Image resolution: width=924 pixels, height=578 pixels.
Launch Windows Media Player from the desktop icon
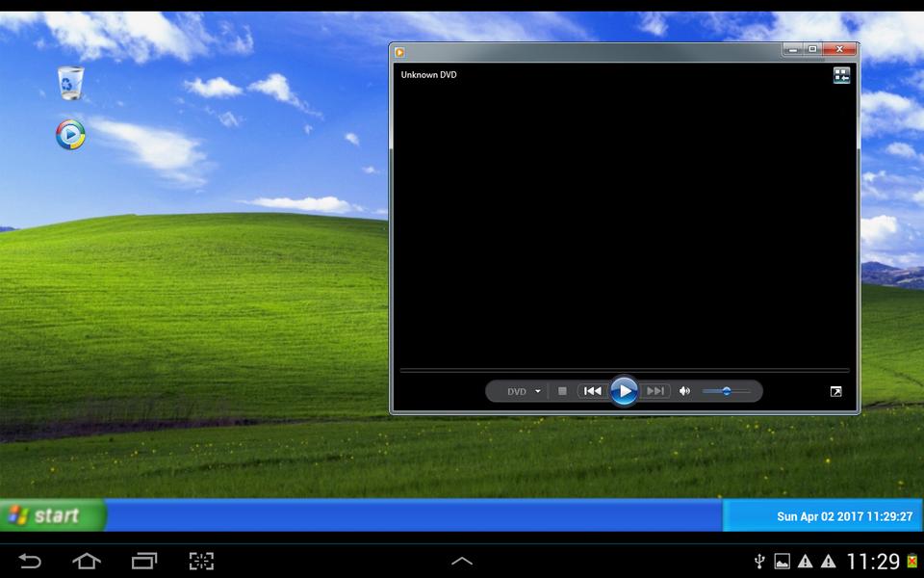point(70,135)
